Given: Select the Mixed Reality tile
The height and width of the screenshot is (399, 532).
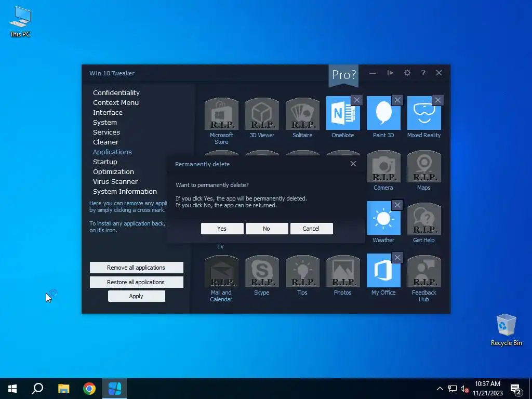Looking at the screenshot, I should [424, 114].
